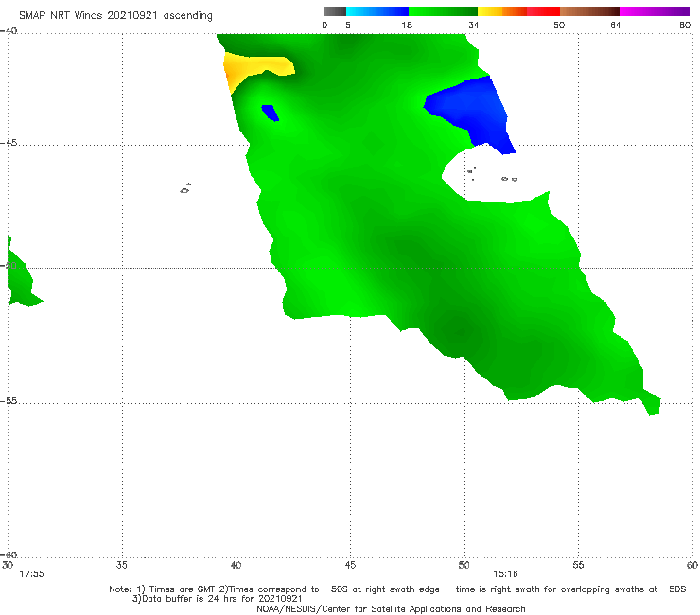Click the magenta-purple segment of the color bar
The image size is (700, 615).
(x=655, y=11)
